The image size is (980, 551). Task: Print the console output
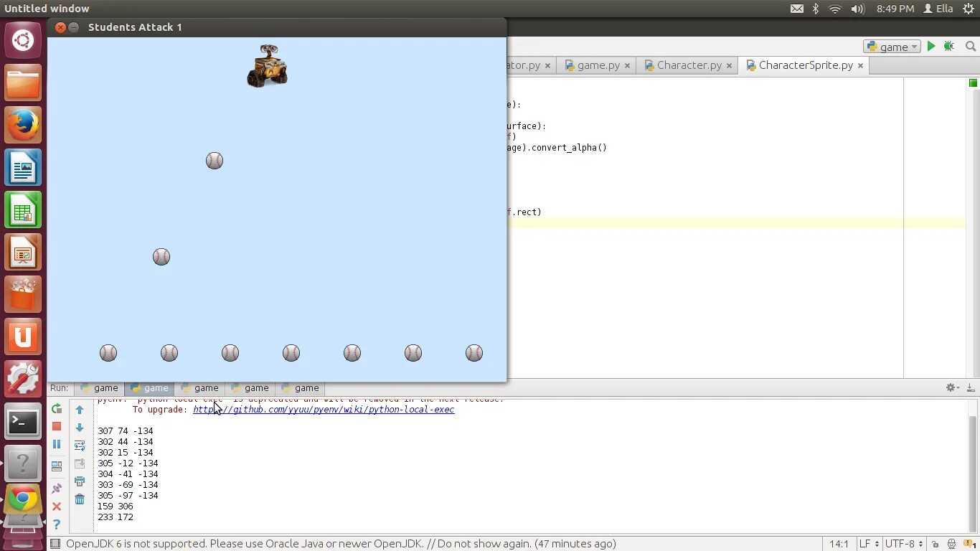click(x=80, y=481)
